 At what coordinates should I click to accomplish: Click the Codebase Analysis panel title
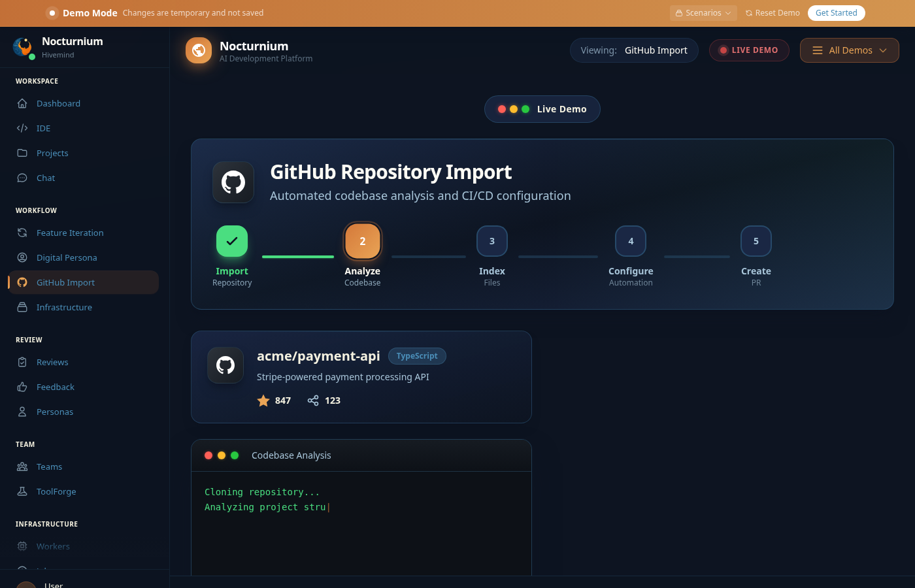(x=291, y=455)
